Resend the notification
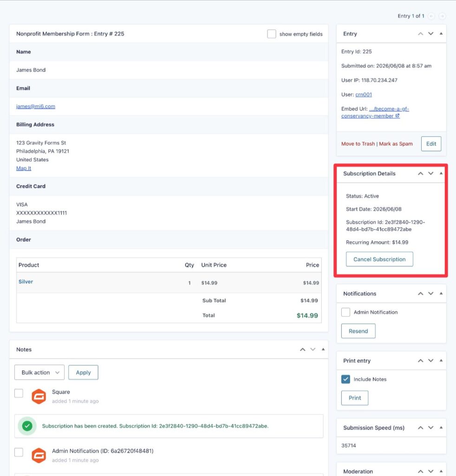Screen dimensions: 456x476 tap(358, 331)
